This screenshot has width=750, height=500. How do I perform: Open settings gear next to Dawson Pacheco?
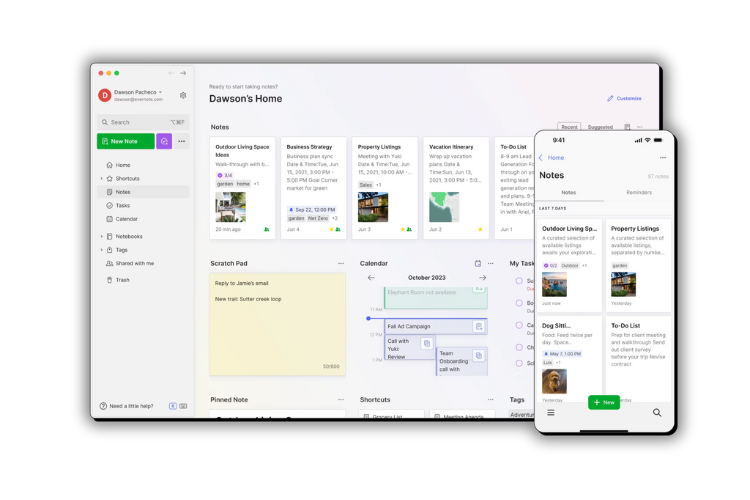pyautogui.click(x=183, y=95)
